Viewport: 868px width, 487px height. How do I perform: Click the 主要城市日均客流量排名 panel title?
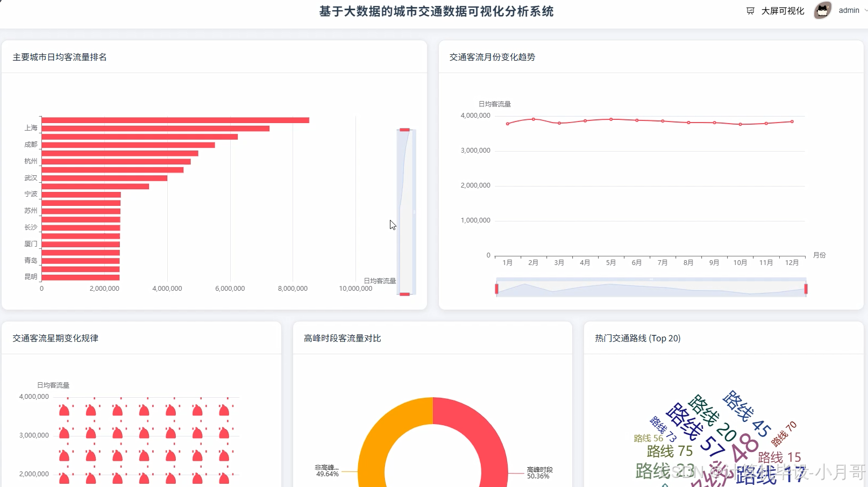[x=60, y=57]
